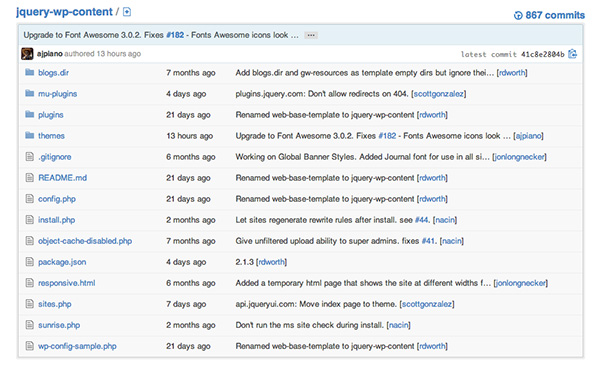Image resolution: width=600 pixels, height=368 pixels.
Task: Click the install.php file icon
Action: tap(29, 220)
